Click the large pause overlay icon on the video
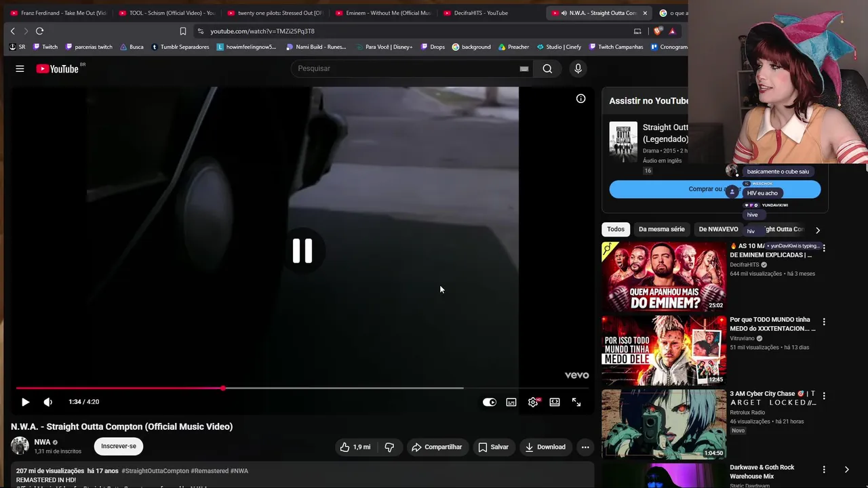This screenshot has width=868, height=488. [302, 251]
